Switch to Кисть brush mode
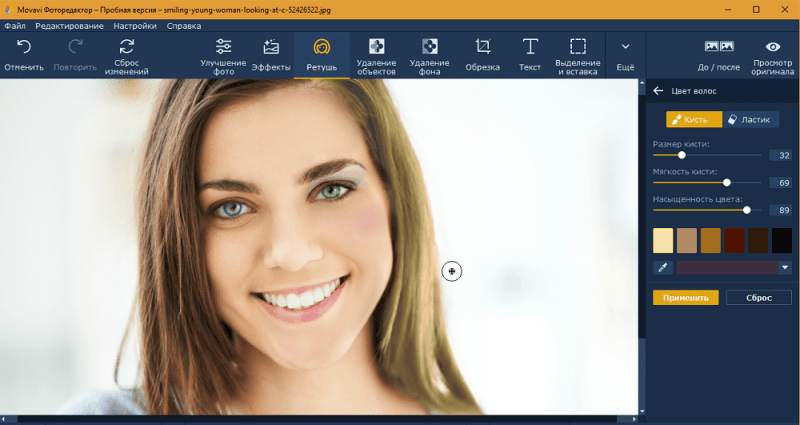The height and width of the screenshot is (425, 800). click(694, 119)
